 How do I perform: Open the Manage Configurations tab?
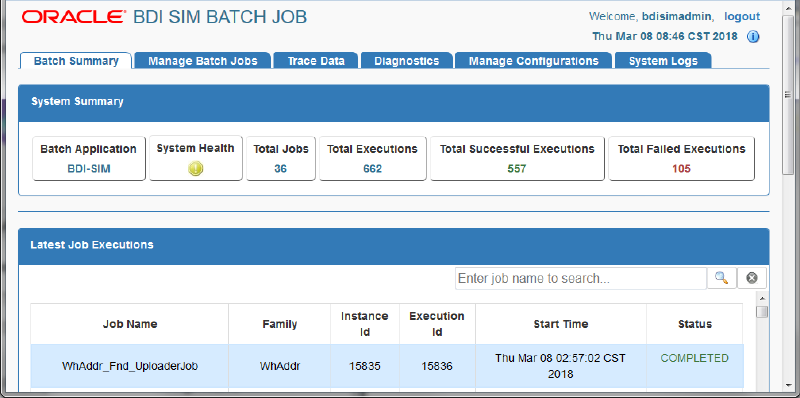pyautogui.click(x=533, y=61)
